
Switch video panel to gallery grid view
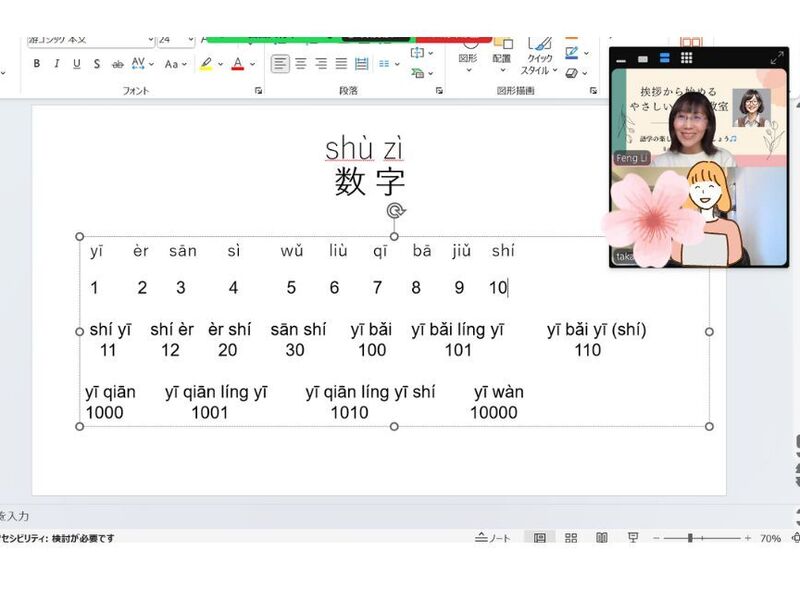(687, 58)
